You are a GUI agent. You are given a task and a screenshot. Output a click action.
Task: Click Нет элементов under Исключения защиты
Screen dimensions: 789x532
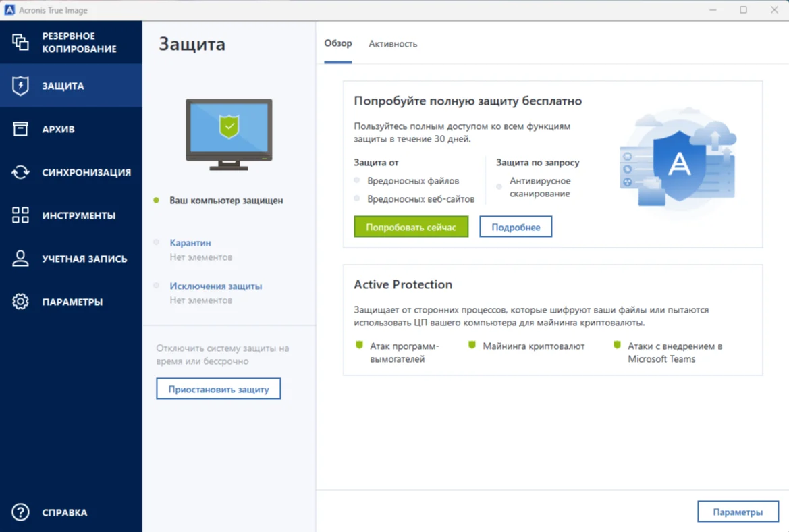coord(200,300)
